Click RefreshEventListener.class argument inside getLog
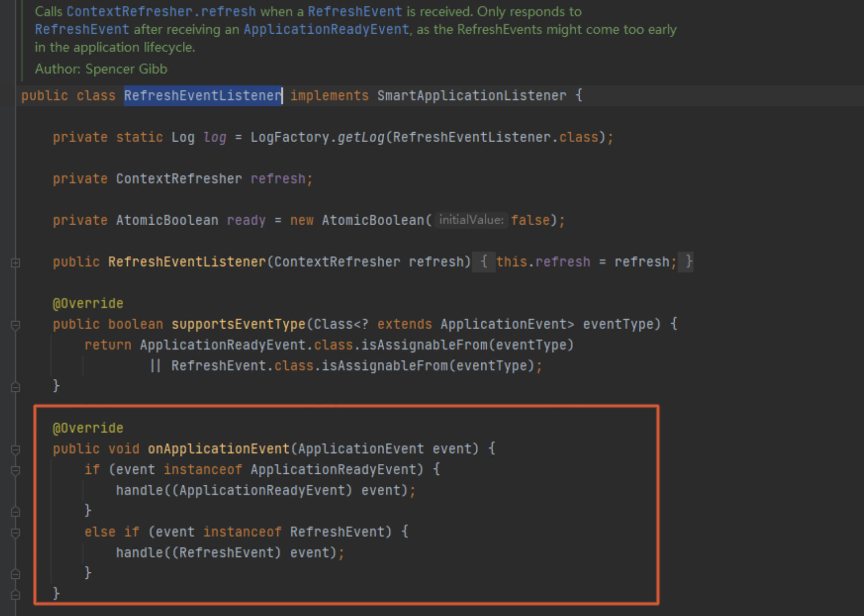The width and height of the screenshot is (864, 616). tap(496, 137)
